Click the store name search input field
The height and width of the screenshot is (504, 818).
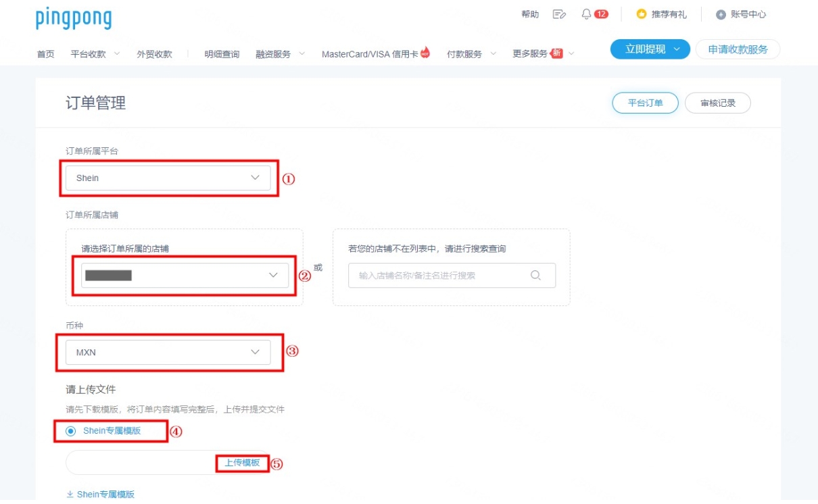[439, 276]
